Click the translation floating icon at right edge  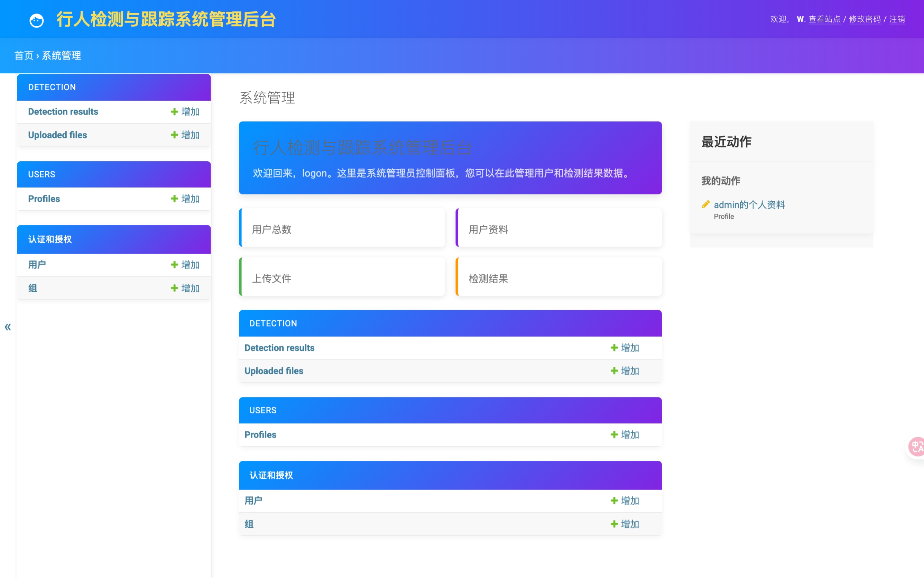pos(916,446)
